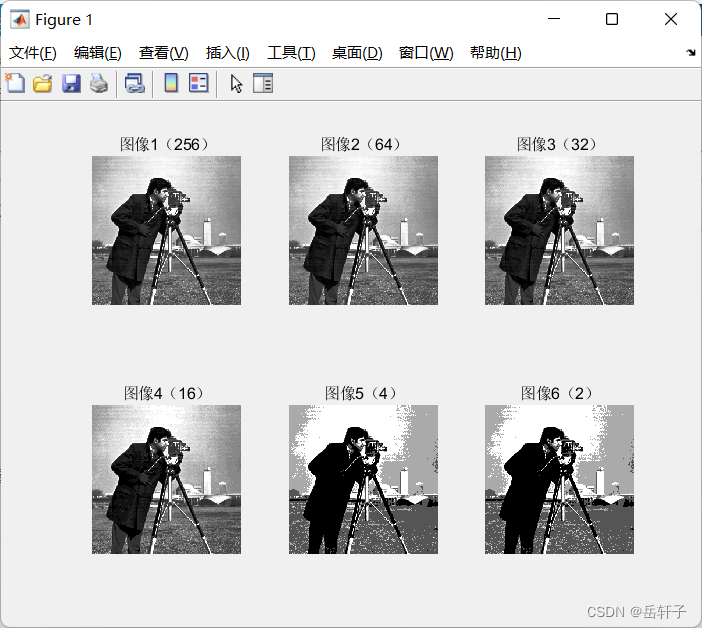The image size is (702, 628).
Task: Click the dock figure arrow in the menu bar corner
Action: click(691, 53)
